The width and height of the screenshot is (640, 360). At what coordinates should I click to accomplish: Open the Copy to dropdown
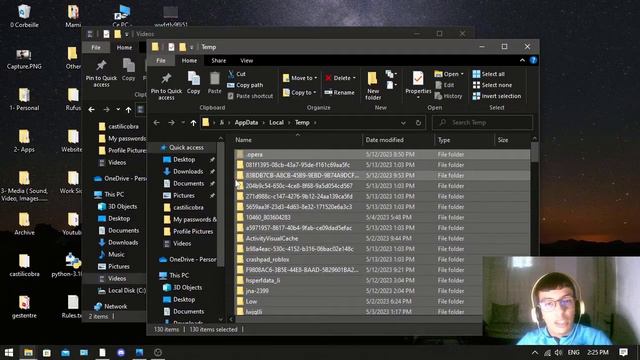point(300,93)
